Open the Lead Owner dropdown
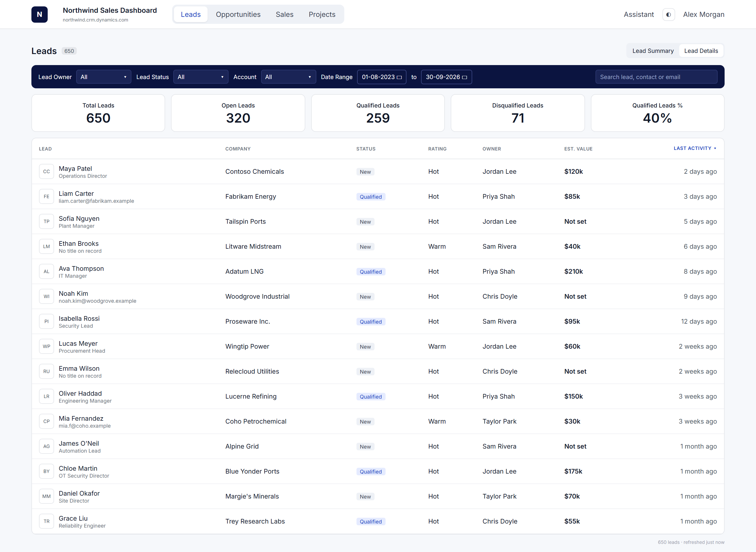 [104, 77]
